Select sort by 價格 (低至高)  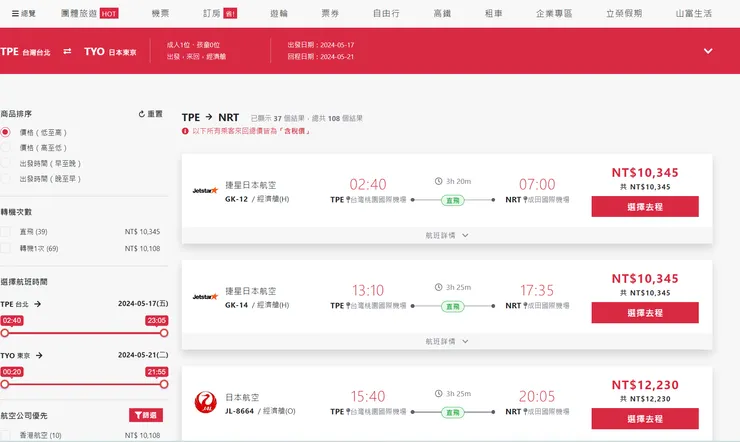click(6, 132)
